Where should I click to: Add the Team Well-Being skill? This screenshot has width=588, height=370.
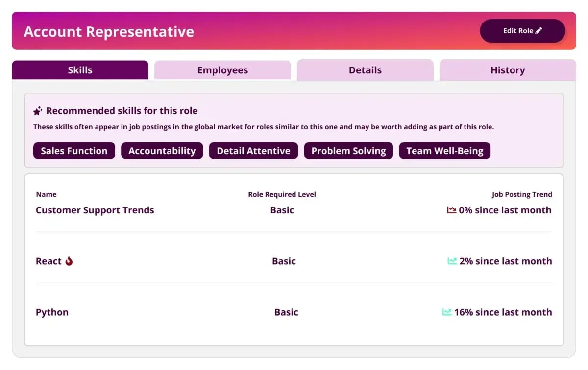(444, 151)
